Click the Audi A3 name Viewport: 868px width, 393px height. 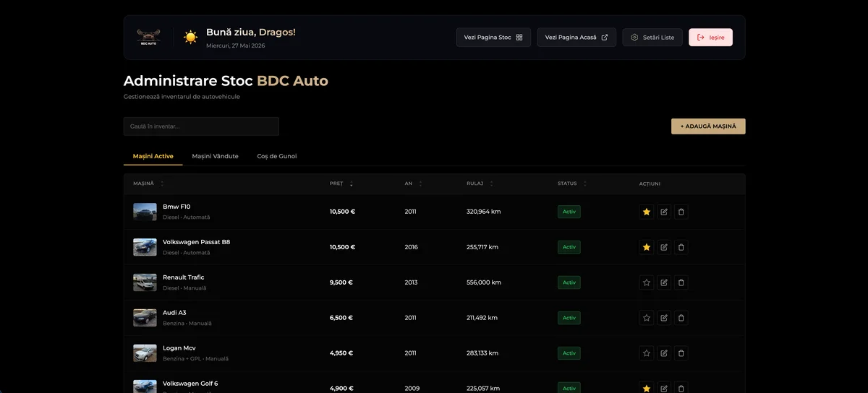click(x=174, y=313)
